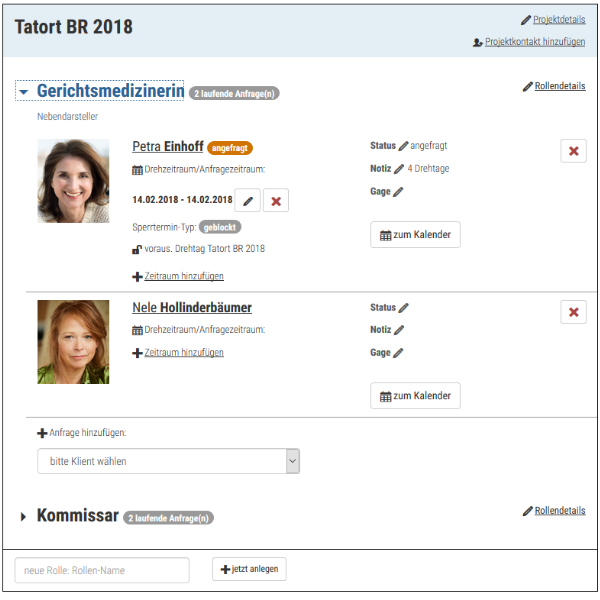
Task: Delete the 14.02.2018 date range entry
Action: [x=276, y=201]
